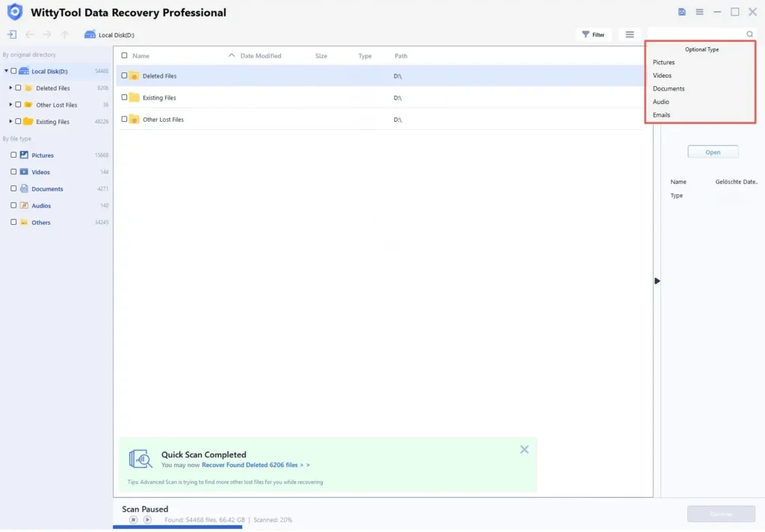765x532 pixels.
Task: Click the magnifier search icon
Action: [x=749, y=34]
